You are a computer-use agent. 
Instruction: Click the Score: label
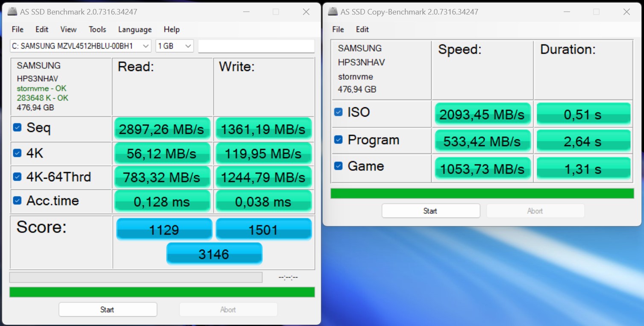41,227
